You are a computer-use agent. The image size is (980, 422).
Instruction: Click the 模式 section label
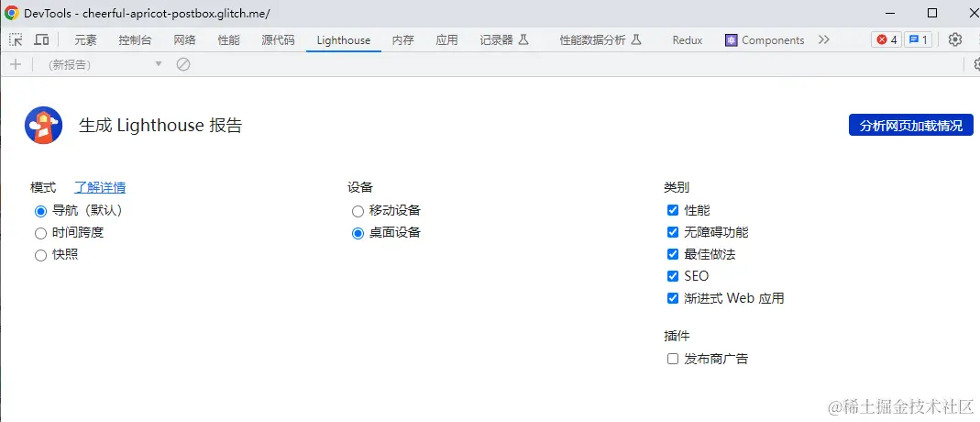pos(43,187)
